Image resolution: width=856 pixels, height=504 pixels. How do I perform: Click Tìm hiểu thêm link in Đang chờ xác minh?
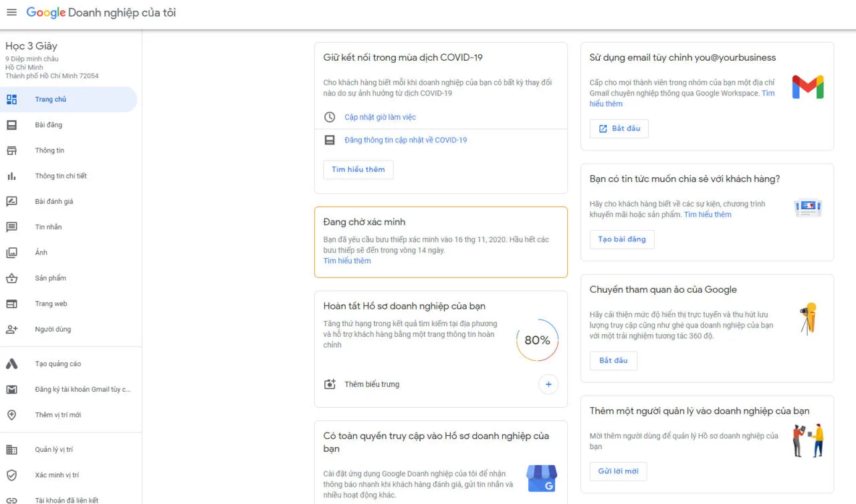click(347, 261)
